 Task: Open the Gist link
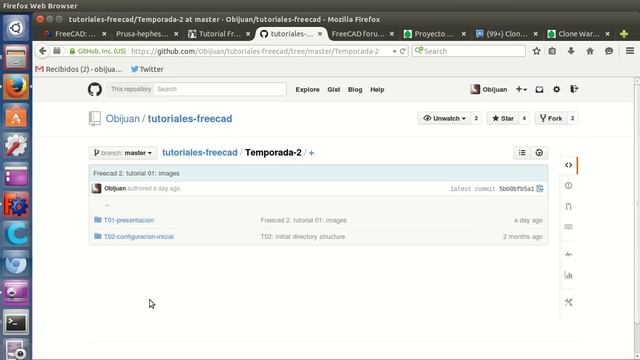[333, 89]
